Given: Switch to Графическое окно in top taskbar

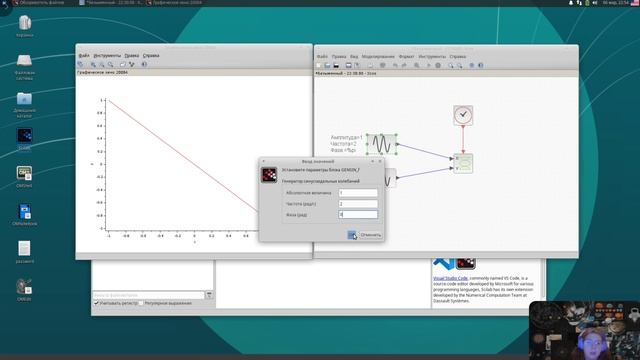Looking at the screenshot, I should pyautogui.click(x=174, y=3).
